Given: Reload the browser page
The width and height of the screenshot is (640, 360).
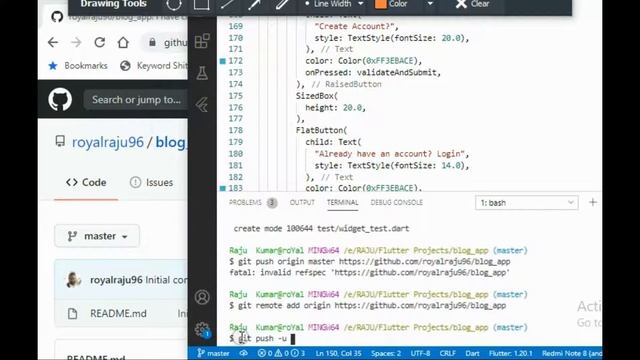Looking at the screenshot, I should tap(100, 42).
